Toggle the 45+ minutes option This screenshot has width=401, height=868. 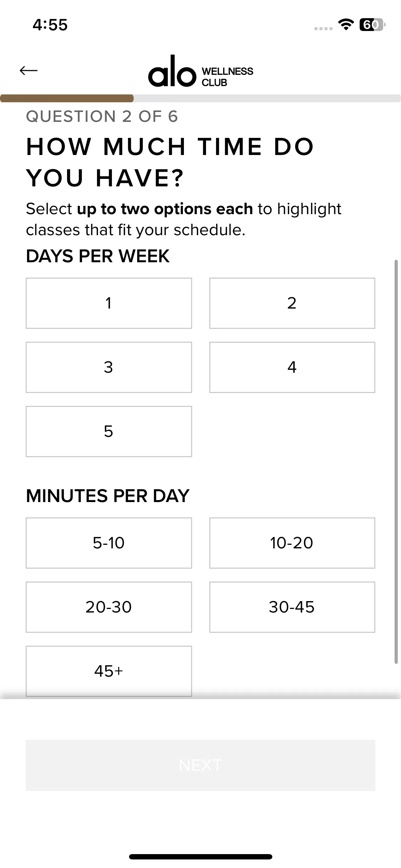click(109, 671)
